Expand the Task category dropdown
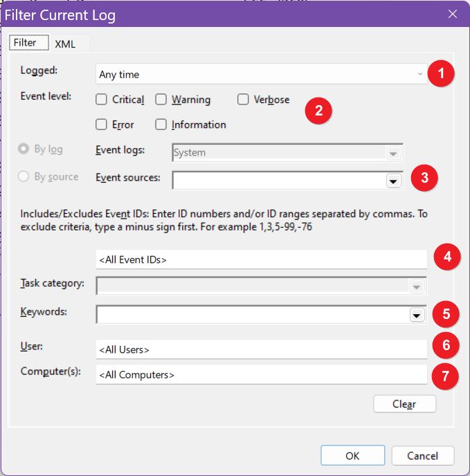470x476 pixels. [417, 286]
